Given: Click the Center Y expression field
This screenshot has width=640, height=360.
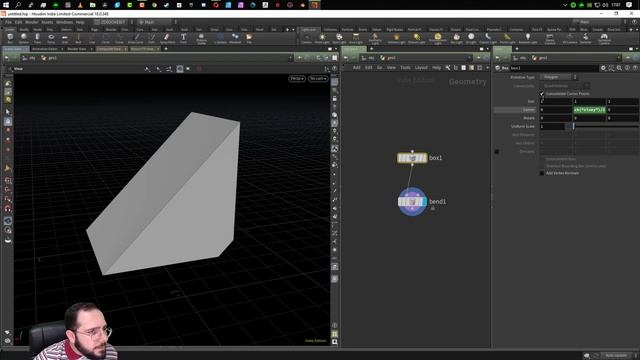Looking at the screenshot, I should tap(589, 110).
